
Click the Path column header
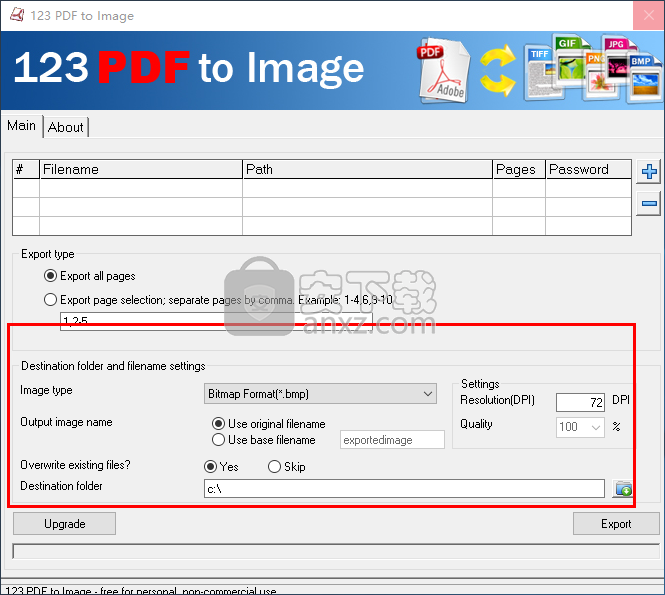367,169
